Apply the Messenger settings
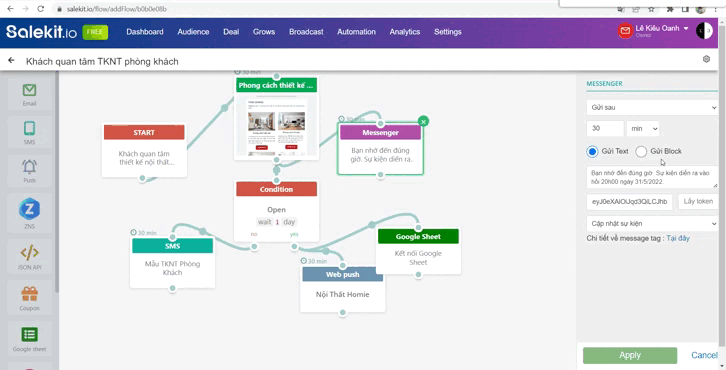726x370 pixels. click(x=630, y=355)
